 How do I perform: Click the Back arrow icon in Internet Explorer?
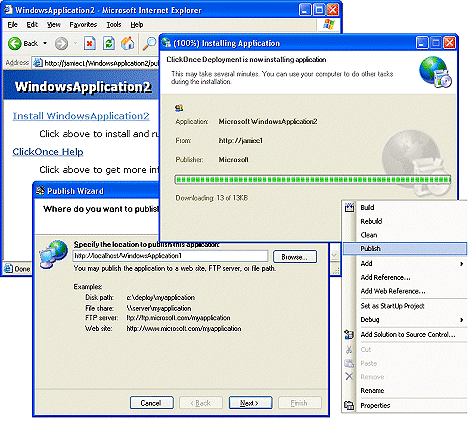(x=14, y=44)
